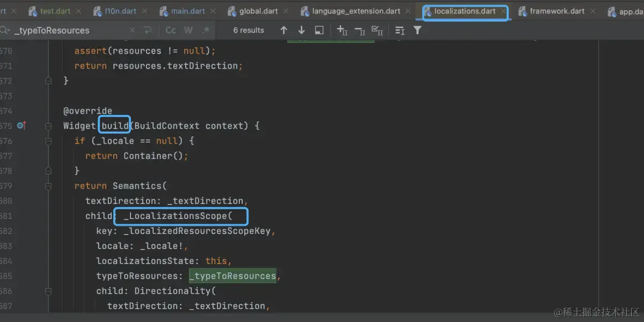Click 'assert(resources != null);' line

point(145,50)
